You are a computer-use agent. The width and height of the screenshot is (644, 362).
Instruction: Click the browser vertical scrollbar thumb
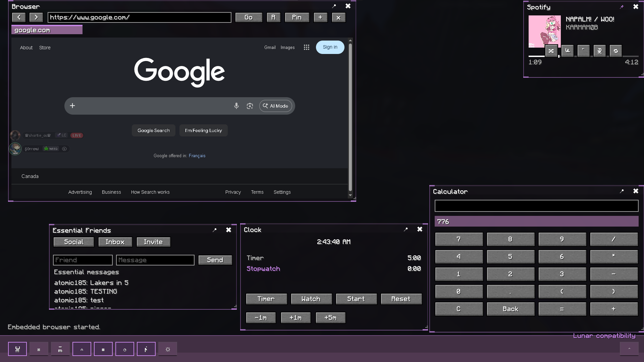pos(351,117)
